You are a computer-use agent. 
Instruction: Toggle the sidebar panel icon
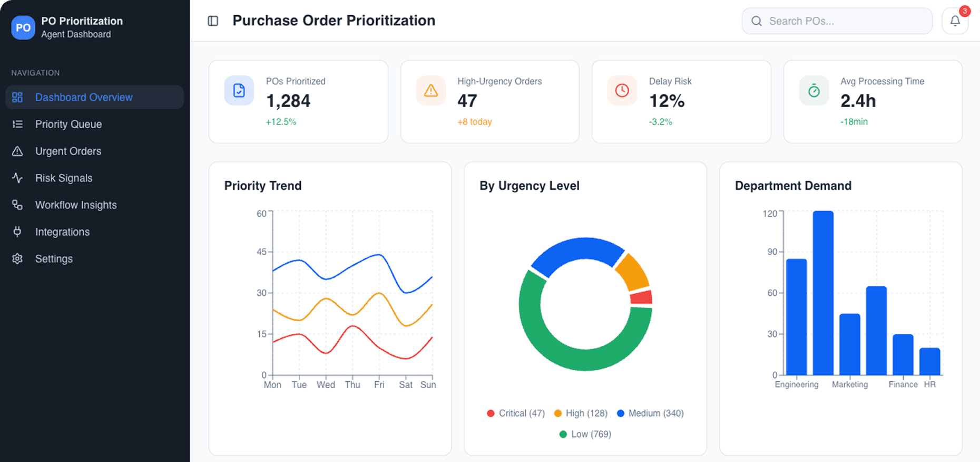tap(213, 21)
